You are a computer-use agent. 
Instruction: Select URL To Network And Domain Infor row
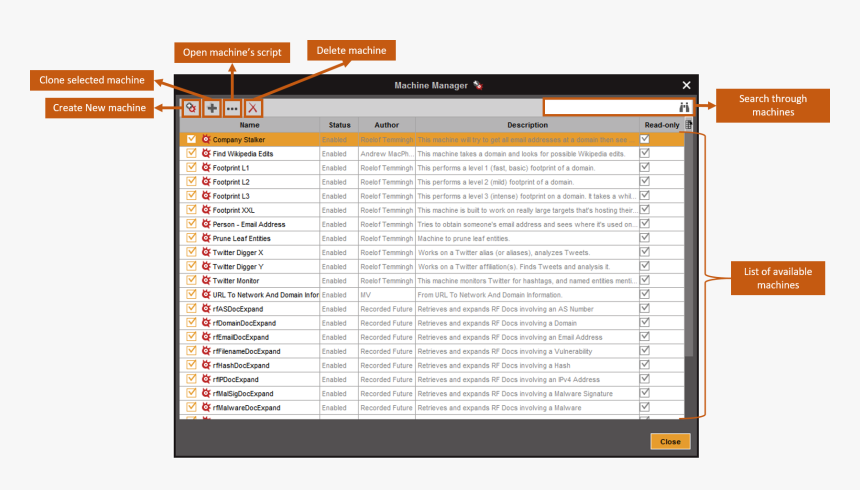click(x=265, y=295)
